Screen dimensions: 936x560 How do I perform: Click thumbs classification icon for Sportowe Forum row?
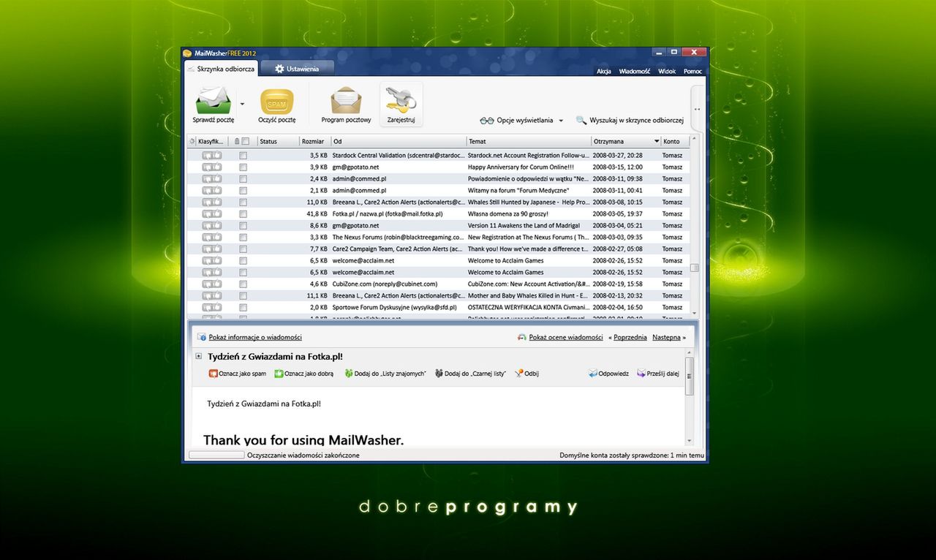click(212, 308)
